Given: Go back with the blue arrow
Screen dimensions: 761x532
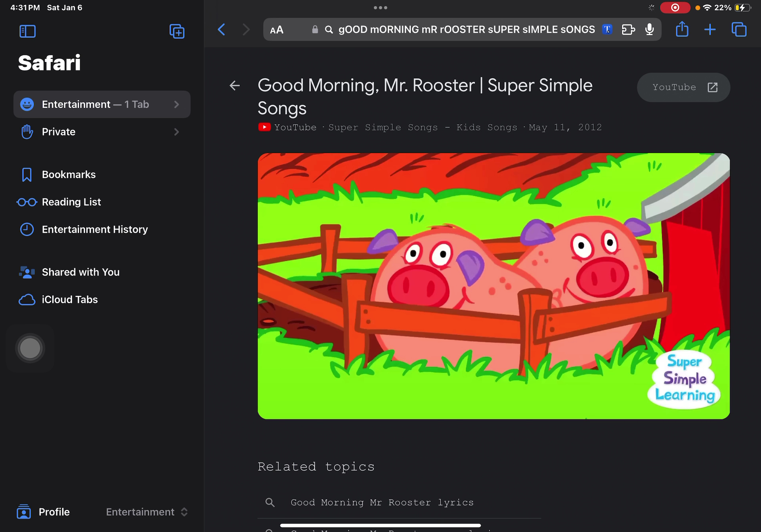Looking at the screenshot, I should [x=222, y=29].
